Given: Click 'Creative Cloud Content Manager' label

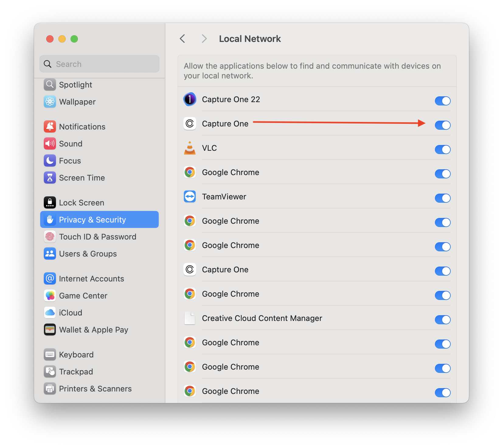Looking at the screenshot, I should (x=262, y=318).
